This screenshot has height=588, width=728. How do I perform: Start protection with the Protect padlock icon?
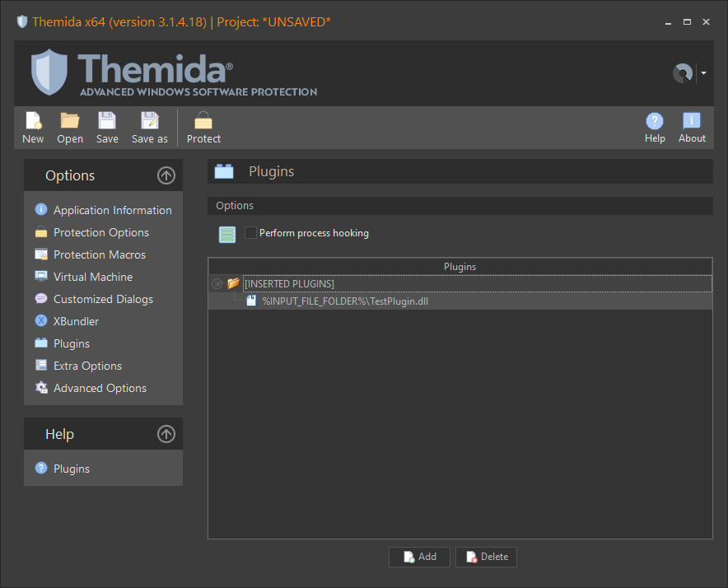click(203, 128)
